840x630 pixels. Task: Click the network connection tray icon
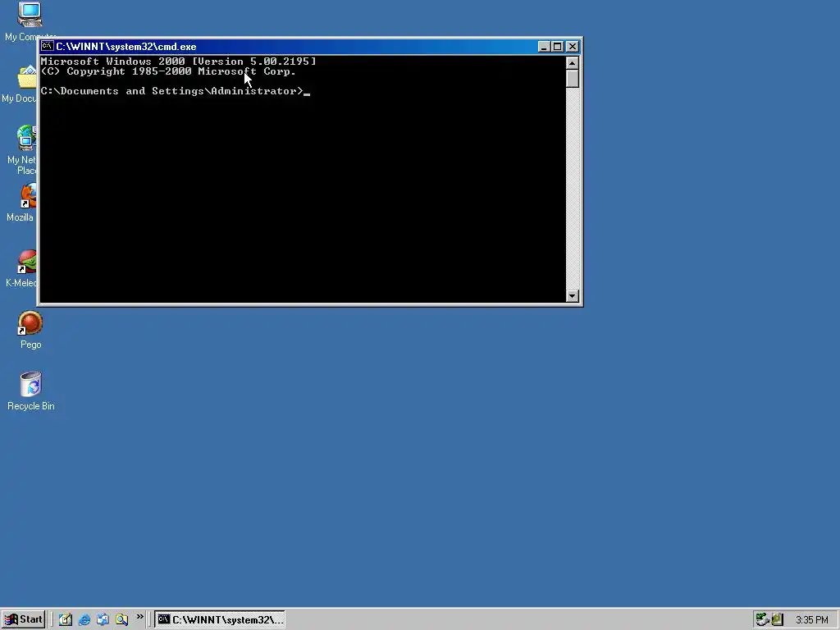762,619
